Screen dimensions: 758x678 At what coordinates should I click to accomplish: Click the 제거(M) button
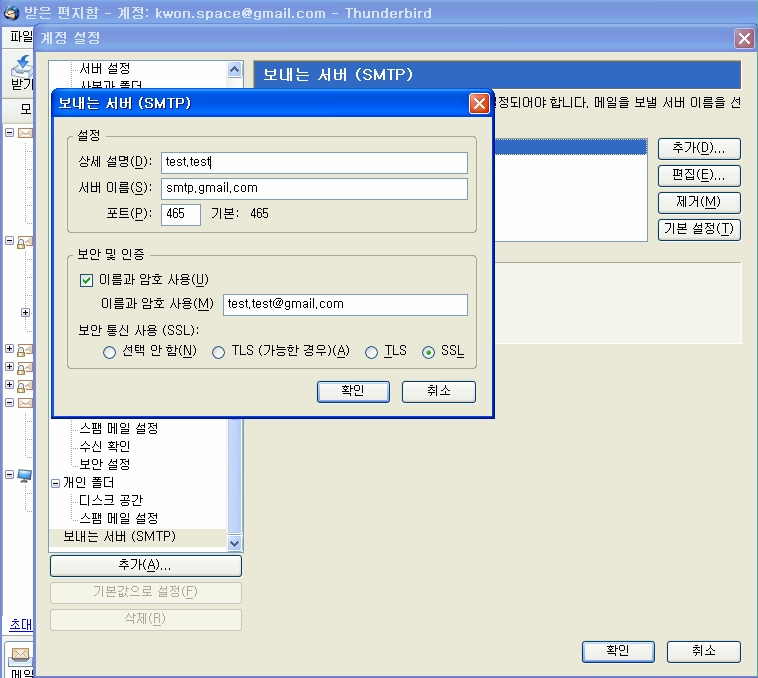pos(699,202)
